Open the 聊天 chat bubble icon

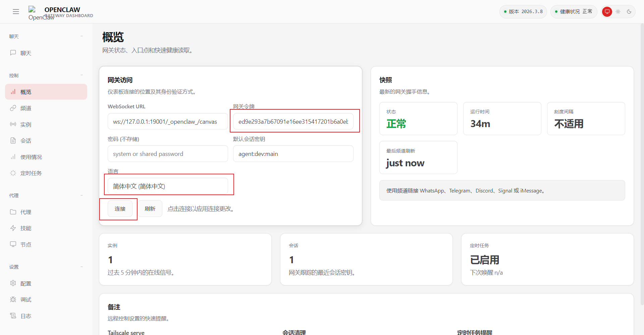(x=13, y=53)
